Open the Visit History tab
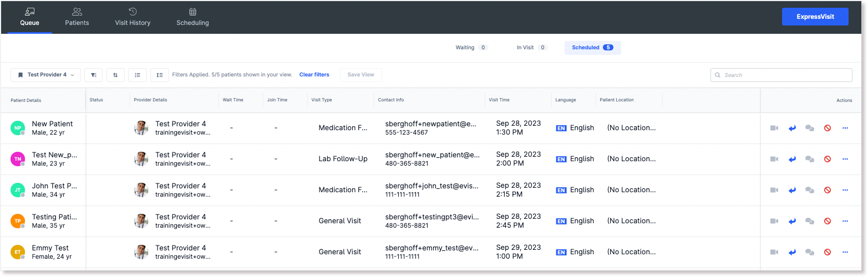 [x=133, y=17]
